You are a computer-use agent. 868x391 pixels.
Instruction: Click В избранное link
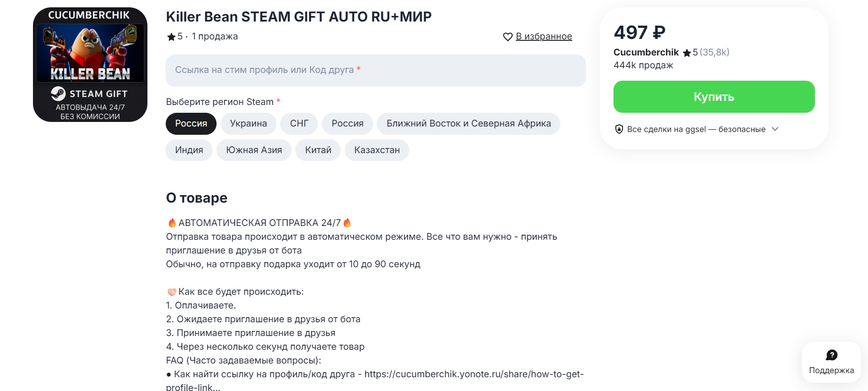[x=544, y=36]
